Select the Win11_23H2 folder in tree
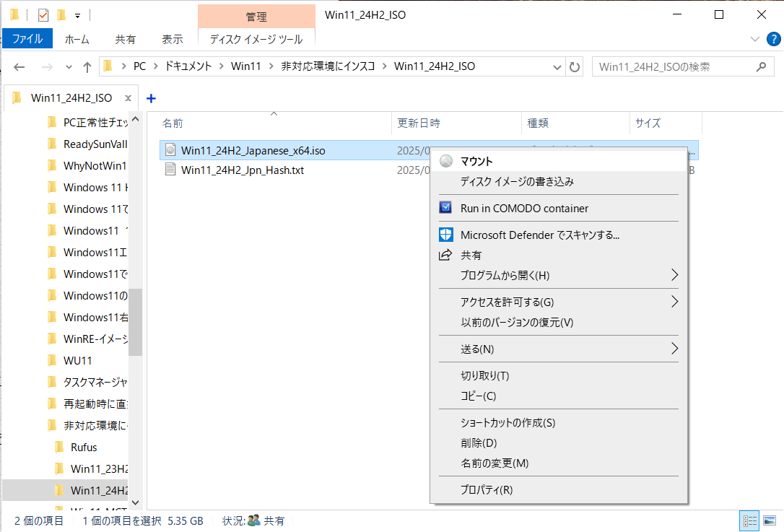This screenshot has width=784, height=532. 92,468
